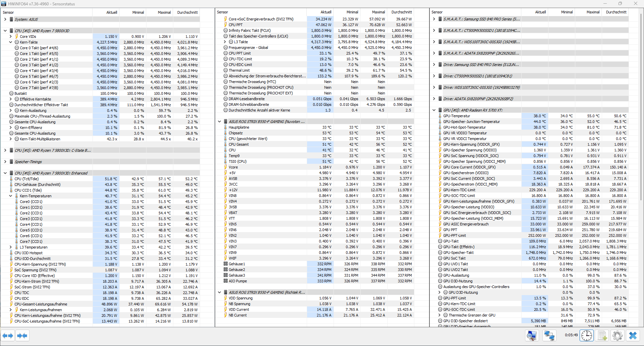The width and height of the screenshot is (644, 346).
Task: Click the lightning icon next to Core VIDs
Action: tap(16, 37)
